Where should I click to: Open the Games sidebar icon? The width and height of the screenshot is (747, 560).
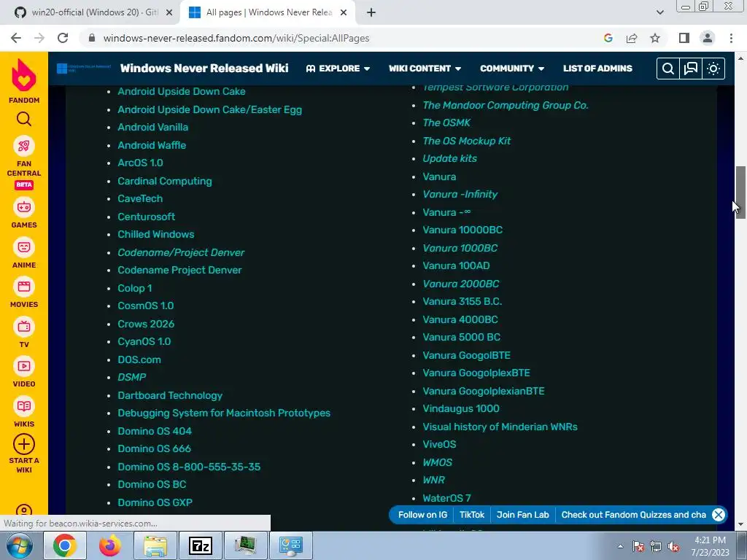[x=24, y=207]
